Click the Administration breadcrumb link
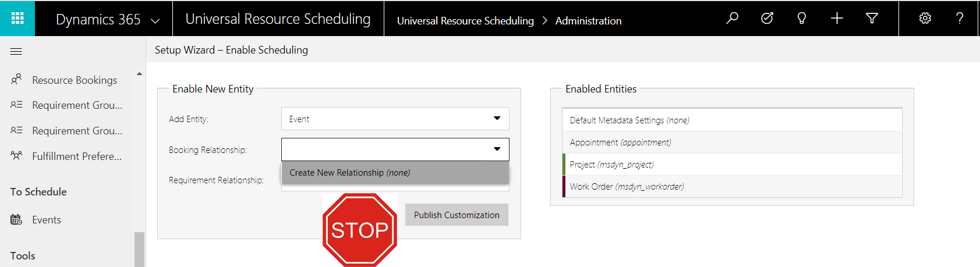The image size is (980, 267). pyautogui.click(x=588, y=21)
